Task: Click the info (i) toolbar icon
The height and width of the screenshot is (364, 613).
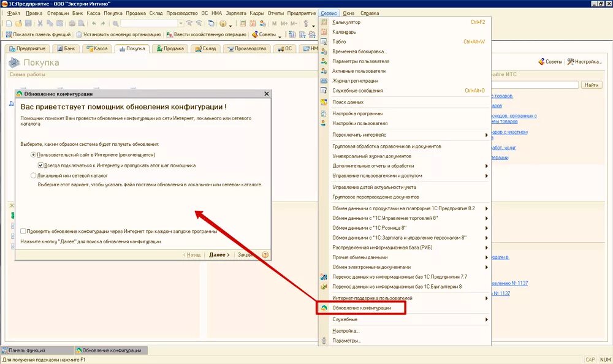Action: click(x=223, y=23)
